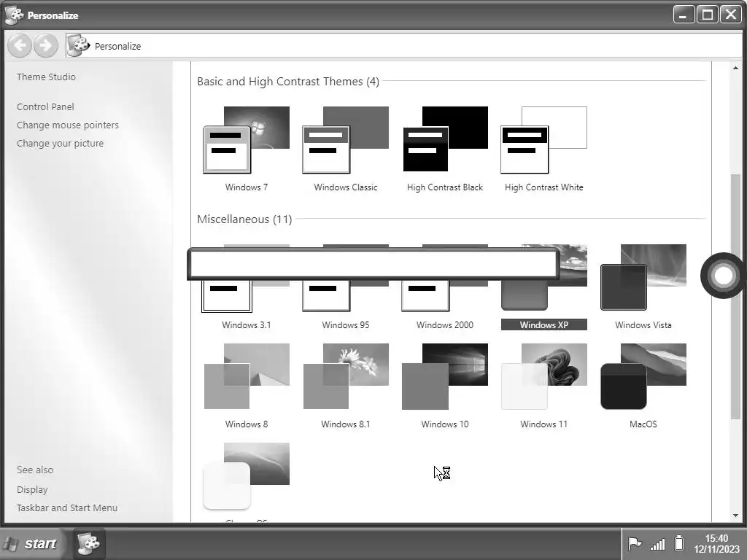Screen dimensions: 747x560
Task: Open Display settings link
Action: tap(32, 489)
